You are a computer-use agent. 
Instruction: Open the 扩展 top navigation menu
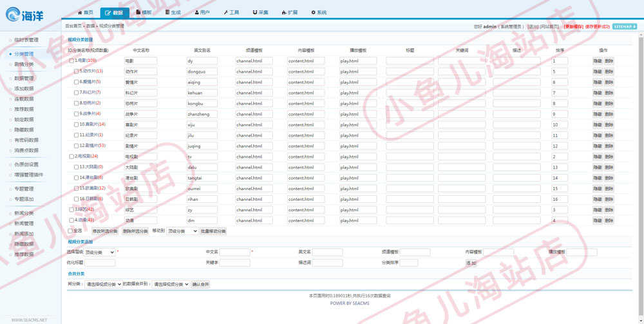[290, 13]
